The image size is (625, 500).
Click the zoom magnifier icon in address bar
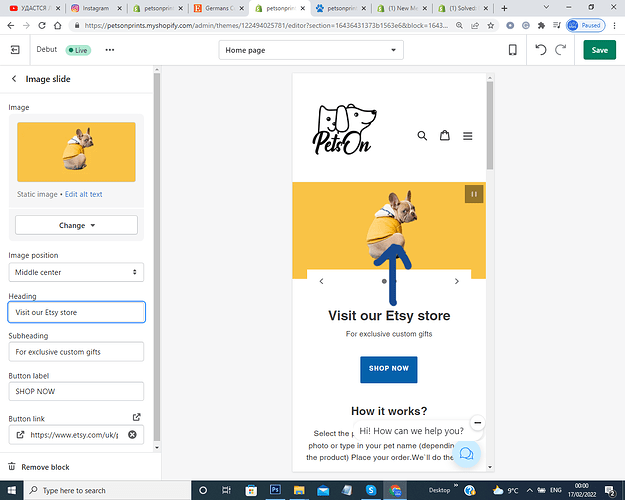459,26
